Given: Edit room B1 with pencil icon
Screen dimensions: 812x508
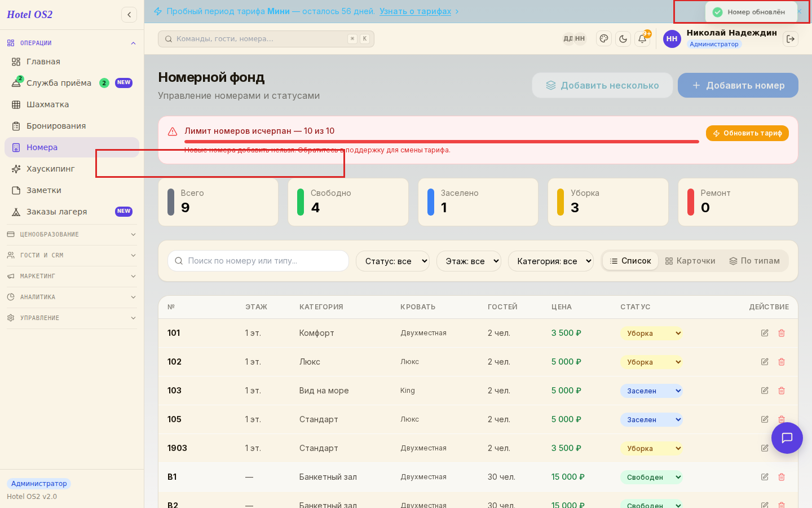Looking at the screenshot, I should 765,477.
